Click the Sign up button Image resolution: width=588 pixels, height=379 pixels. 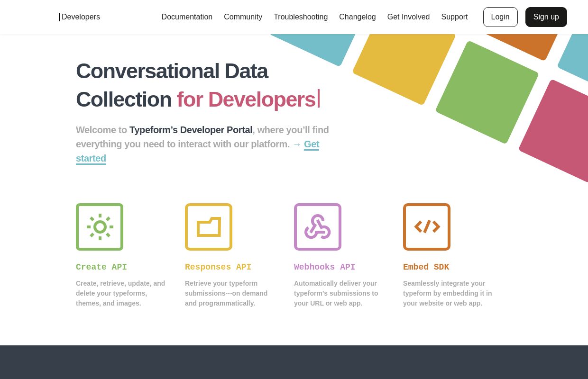click(546, 17)
